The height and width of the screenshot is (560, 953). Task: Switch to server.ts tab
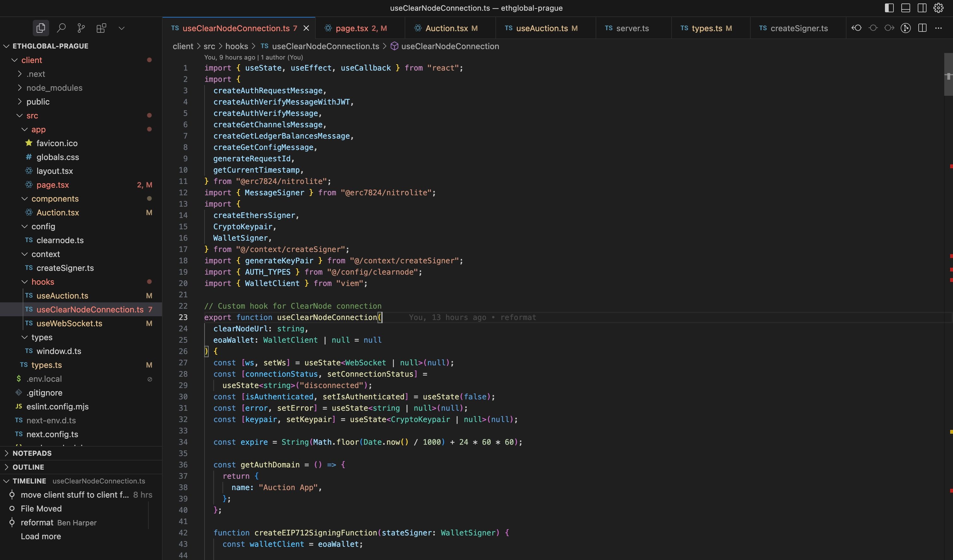633,28
